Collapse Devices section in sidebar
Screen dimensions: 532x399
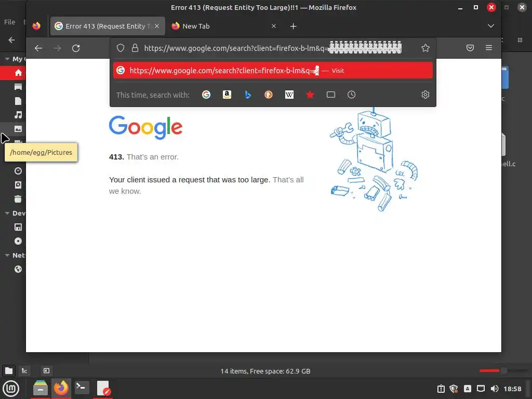pos(7,213)
